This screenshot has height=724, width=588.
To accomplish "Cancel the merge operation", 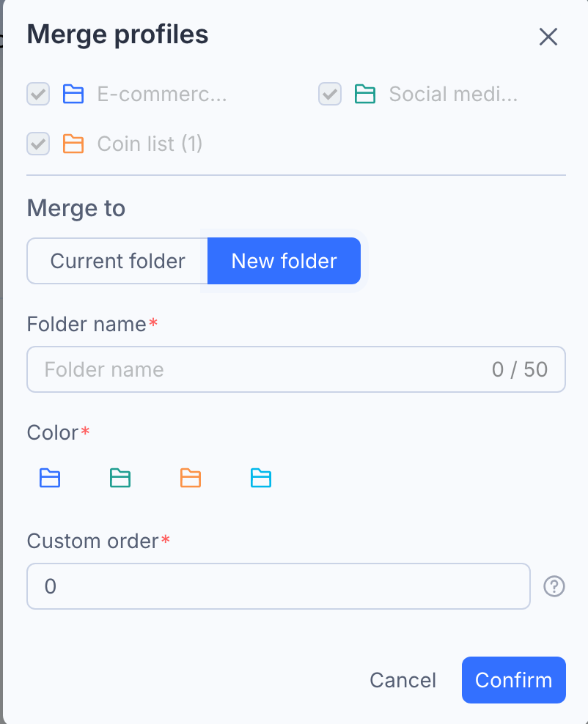I will 403,680.
